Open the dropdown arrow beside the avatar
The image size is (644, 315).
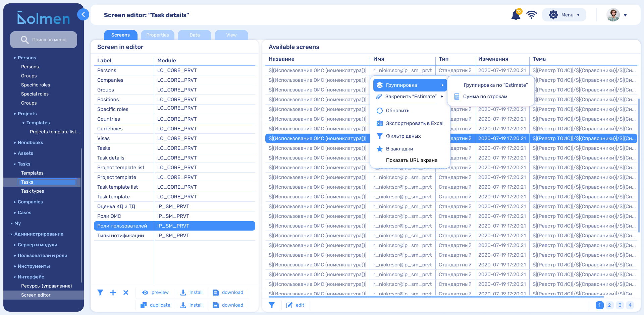click(625, 15)
